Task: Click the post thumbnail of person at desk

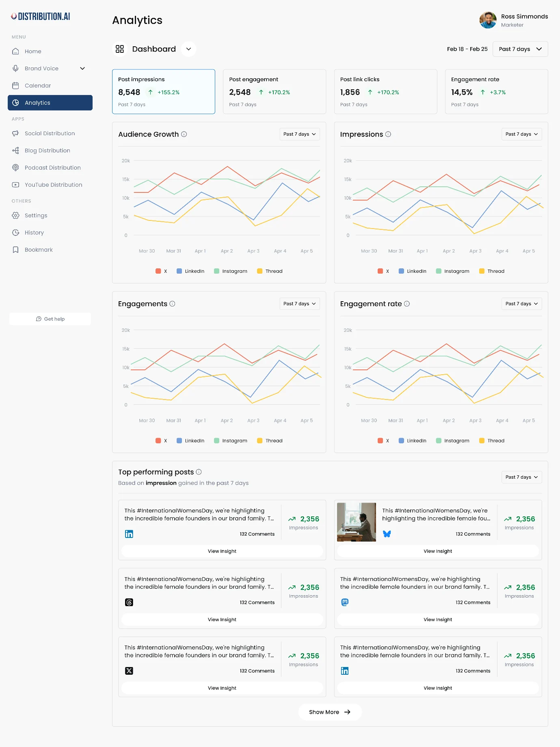Action: coord(356,522)
